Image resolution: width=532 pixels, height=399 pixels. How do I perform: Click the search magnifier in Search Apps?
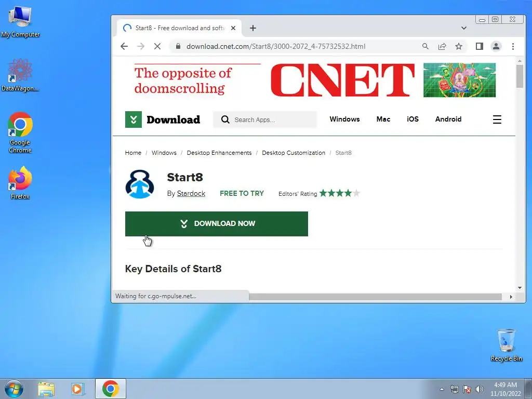pyautogui.click(x=225, y=119)
